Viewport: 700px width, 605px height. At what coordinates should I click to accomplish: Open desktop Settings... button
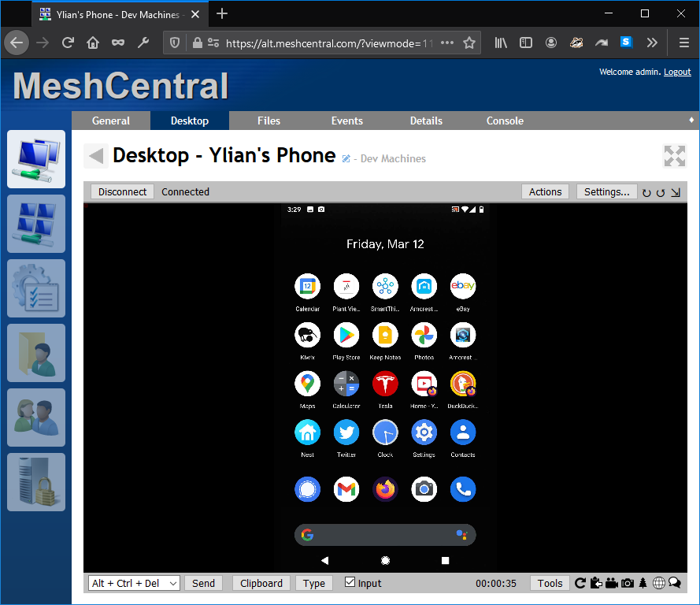(x=607, y=191)
